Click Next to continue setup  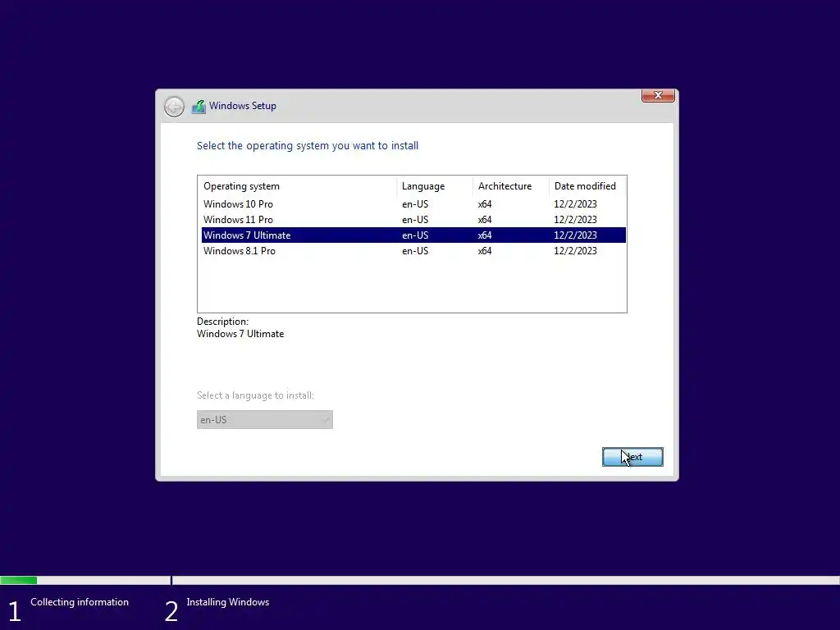(632, 457)
